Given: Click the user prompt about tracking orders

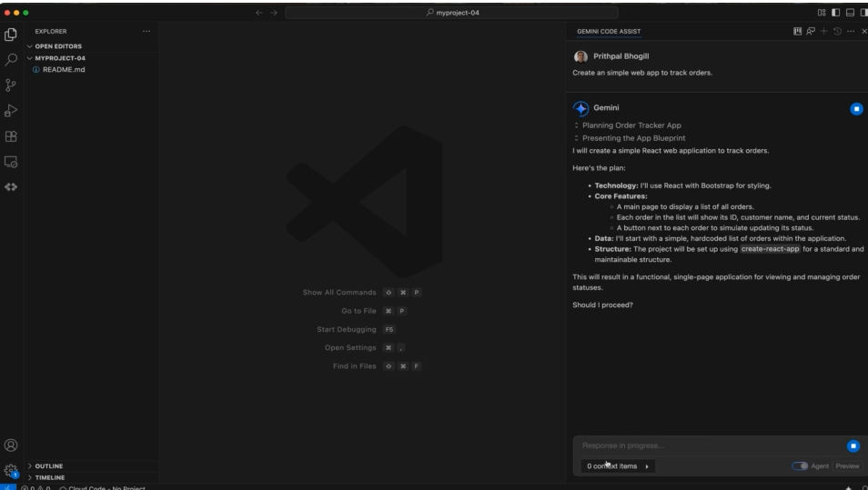Looking at the screenshot, I should click(642, 73).
